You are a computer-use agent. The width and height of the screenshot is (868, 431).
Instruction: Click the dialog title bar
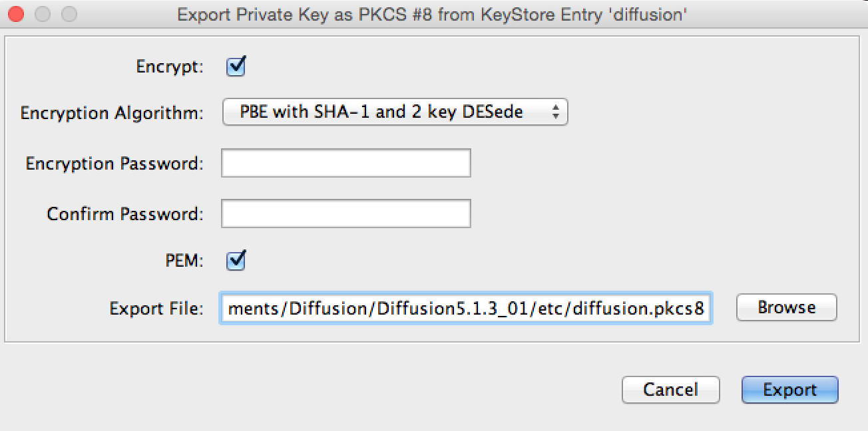(x=433, y=13)
